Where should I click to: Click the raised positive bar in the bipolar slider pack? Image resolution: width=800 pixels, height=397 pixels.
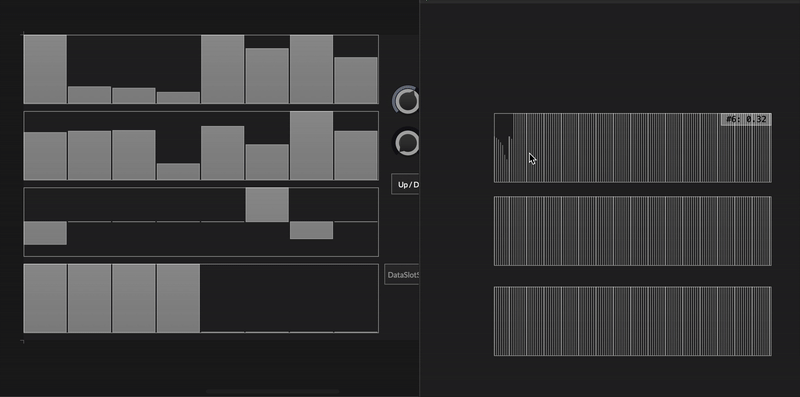(267, 205)
